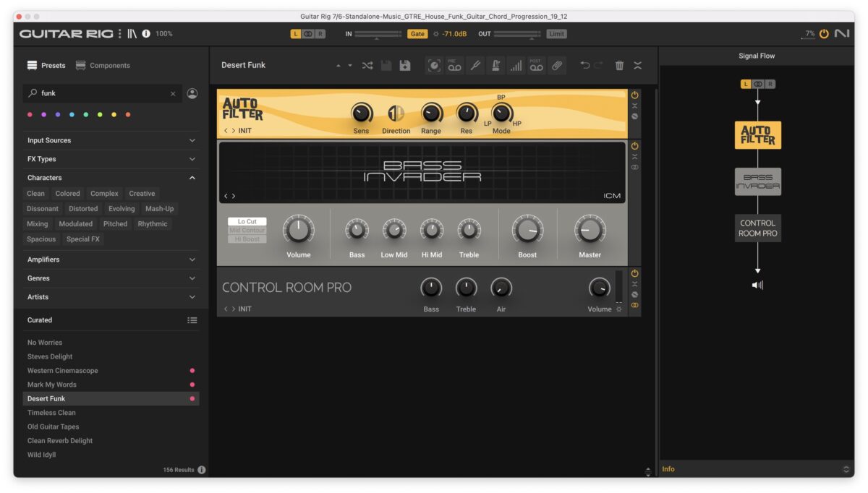This screenshot has height=493, width=868.
Task: Select next preset with down arrow
Action: coord(350,66)
